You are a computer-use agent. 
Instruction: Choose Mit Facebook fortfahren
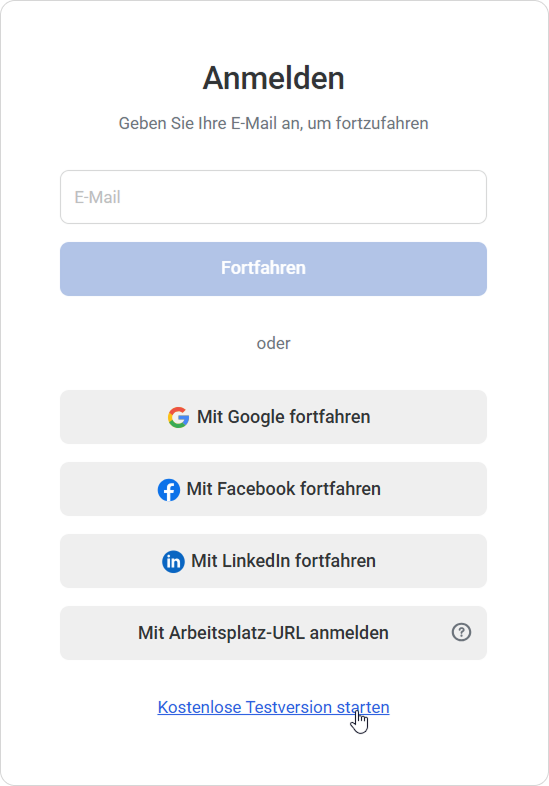273,489
